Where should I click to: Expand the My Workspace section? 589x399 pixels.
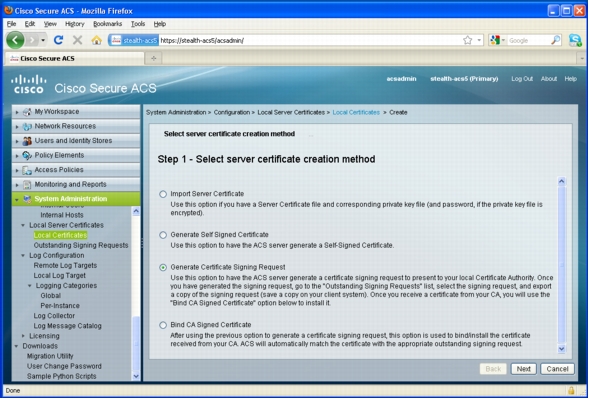[x=17, y=112]
